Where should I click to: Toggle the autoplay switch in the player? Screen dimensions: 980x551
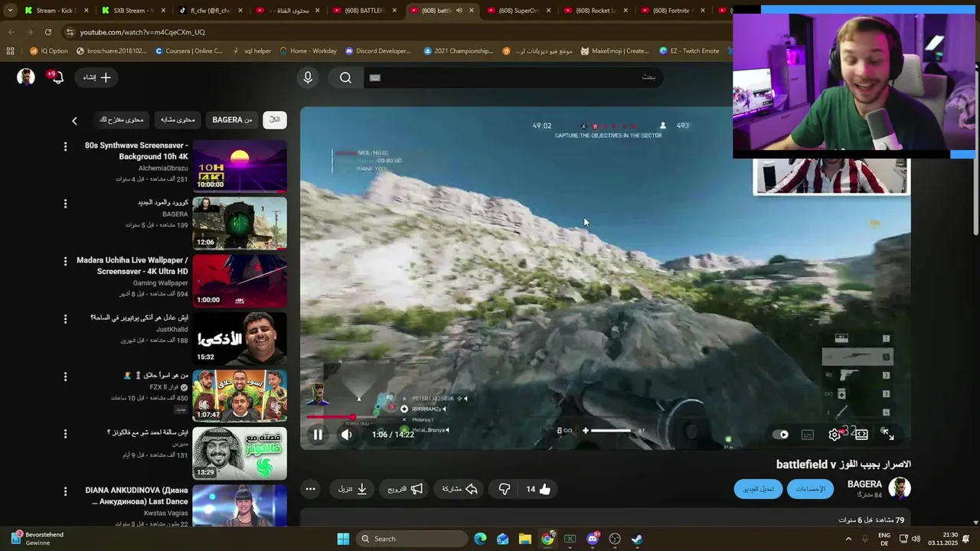[x=780, y=435]
